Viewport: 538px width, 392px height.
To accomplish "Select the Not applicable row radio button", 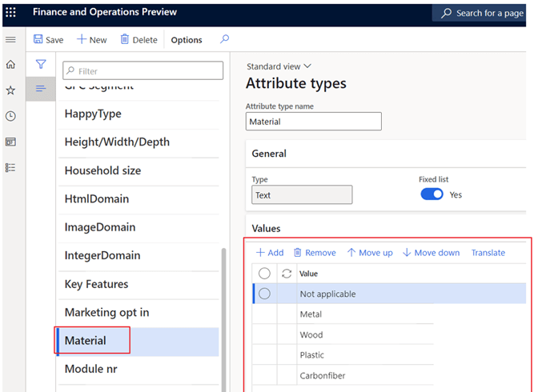I will [264, 294].
